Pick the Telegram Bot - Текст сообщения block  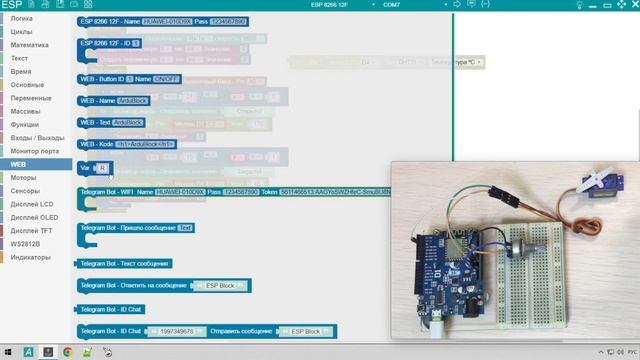[x=124, y=264]
